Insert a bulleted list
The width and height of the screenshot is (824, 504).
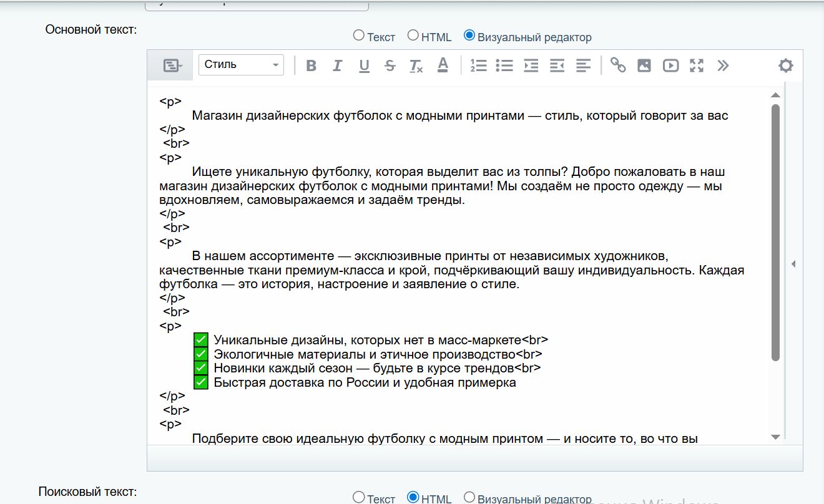point(505,65)
